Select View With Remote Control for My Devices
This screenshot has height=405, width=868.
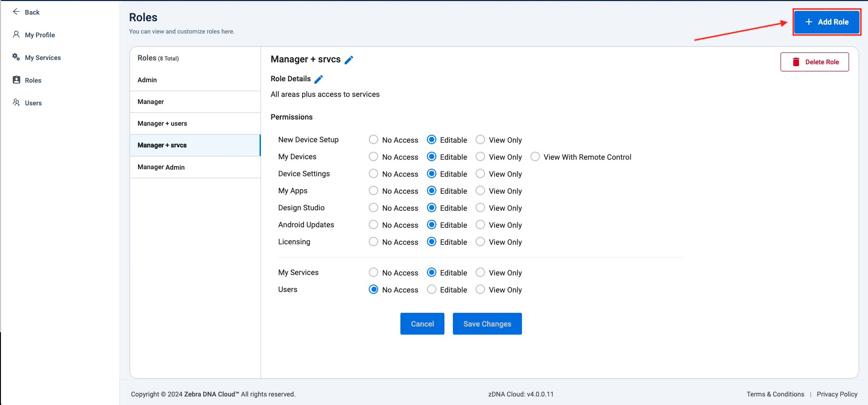click(535, 157)
